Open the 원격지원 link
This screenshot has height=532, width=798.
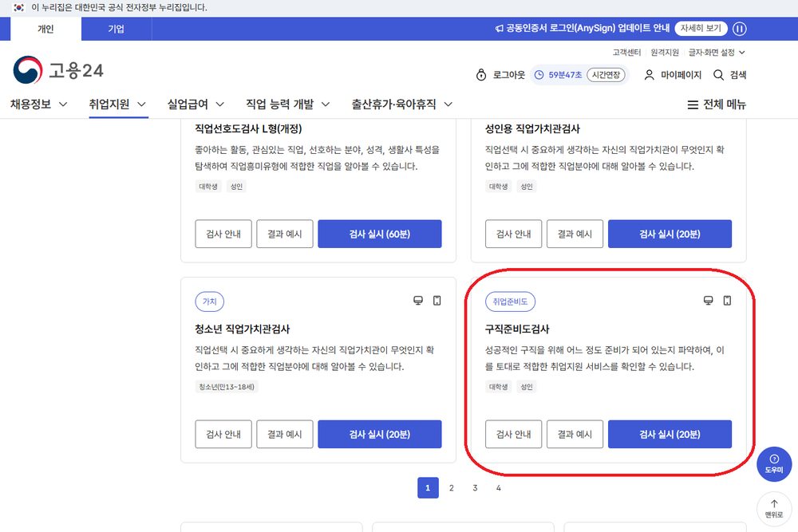tap(665, 53)
